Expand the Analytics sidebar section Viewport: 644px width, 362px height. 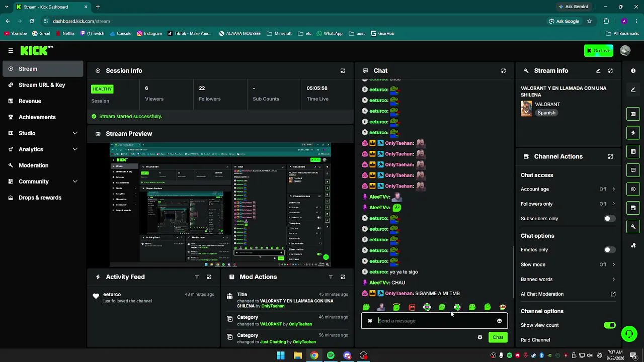(x=43, y=149)
